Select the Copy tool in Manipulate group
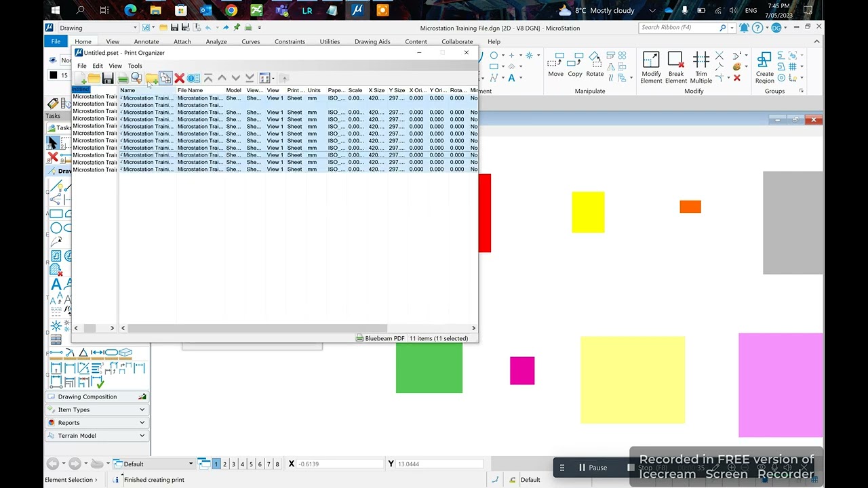The height and width of the screenshot is (488, 868). point(575,65)
